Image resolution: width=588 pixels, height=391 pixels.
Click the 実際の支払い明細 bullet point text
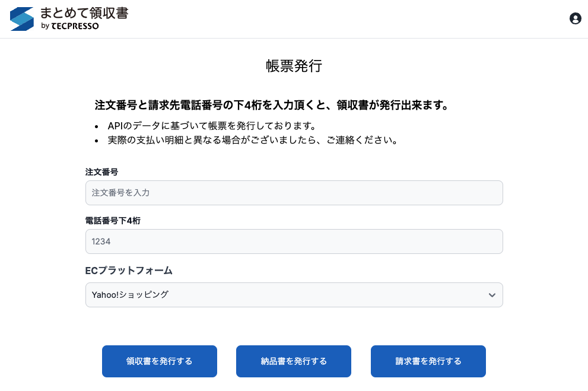[252, 141]
